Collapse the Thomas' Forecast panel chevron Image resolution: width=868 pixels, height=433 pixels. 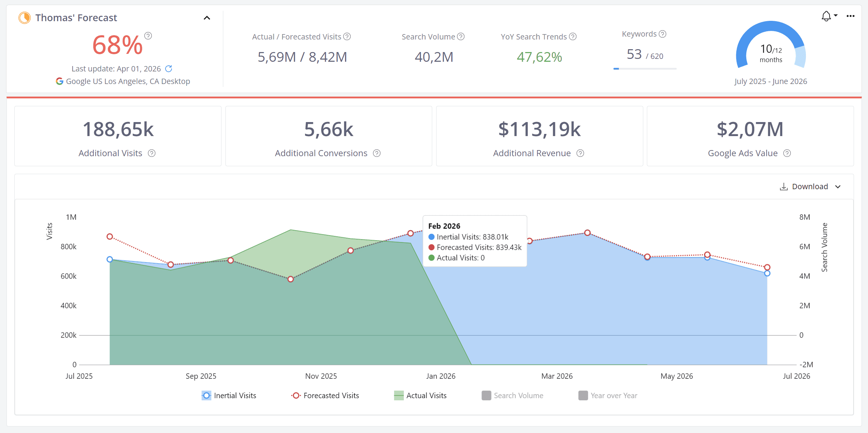click(207, 18)
